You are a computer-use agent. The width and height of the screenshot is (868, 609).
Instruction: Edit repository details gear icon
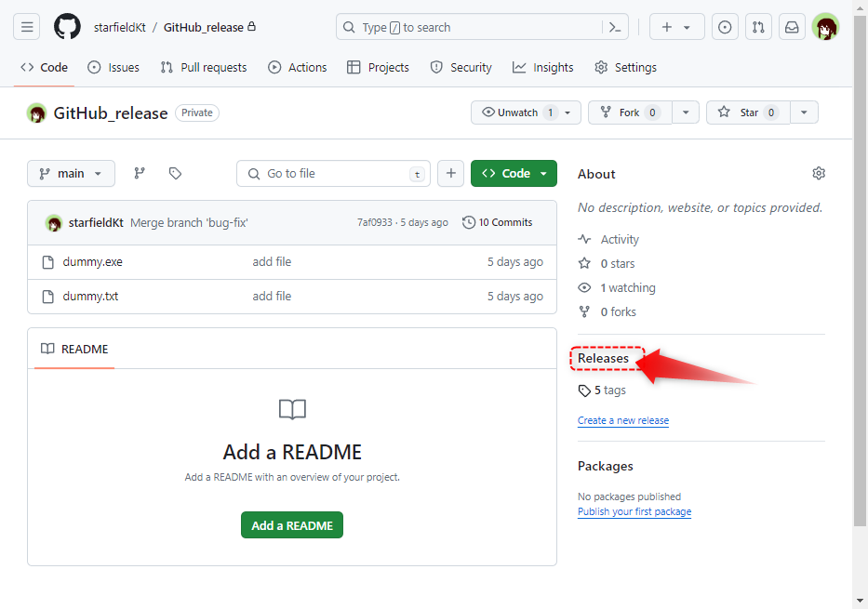[x=819, y=174]
